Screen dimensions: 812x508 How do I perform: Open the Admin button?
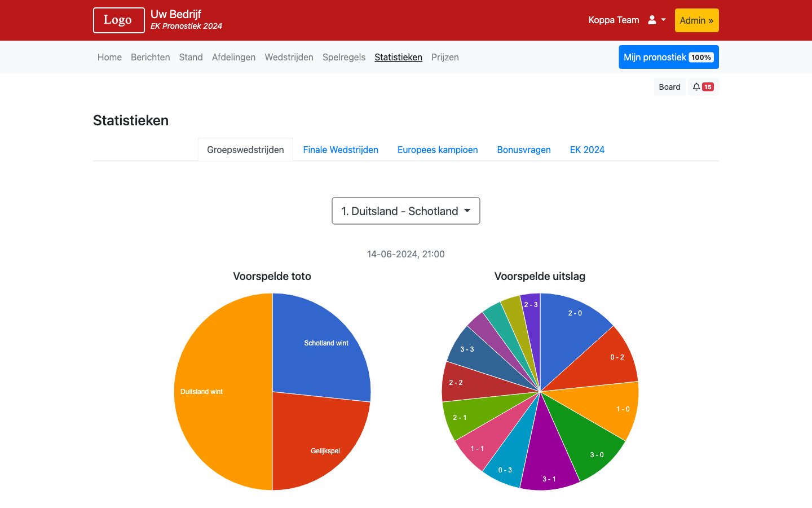click(696, 20)
